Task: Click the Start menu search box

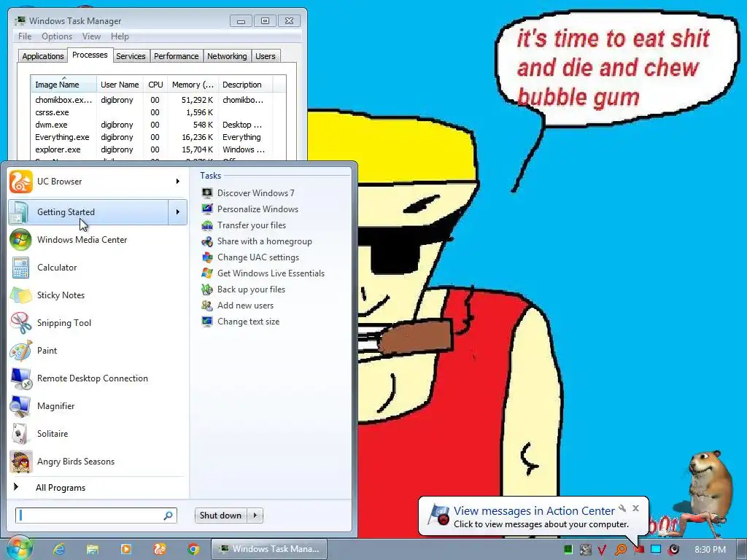Action: [x=90, y=516]
